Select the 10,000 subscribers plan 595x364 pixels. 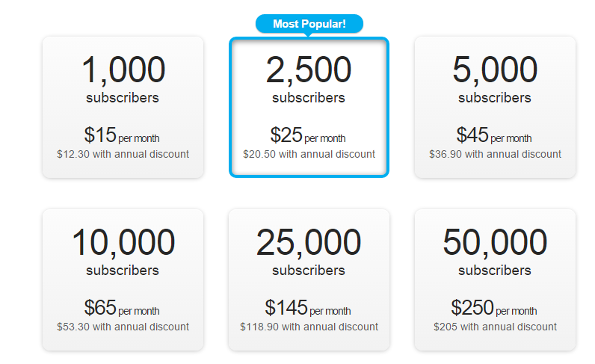(x=123, y=280)
